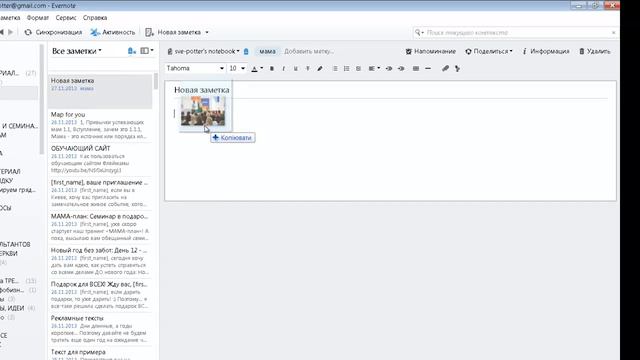Open the Сервис menu
This screenshot has width=640, height=360.
coord(66,18)
